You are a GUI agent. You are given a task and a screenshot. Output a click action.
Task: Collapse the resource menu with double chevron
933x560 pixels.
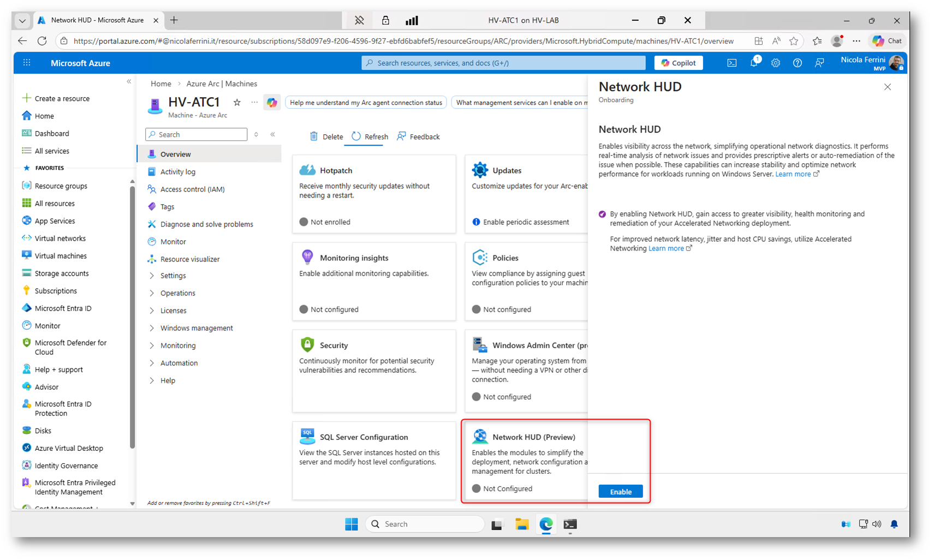click(x=272, y=134)
